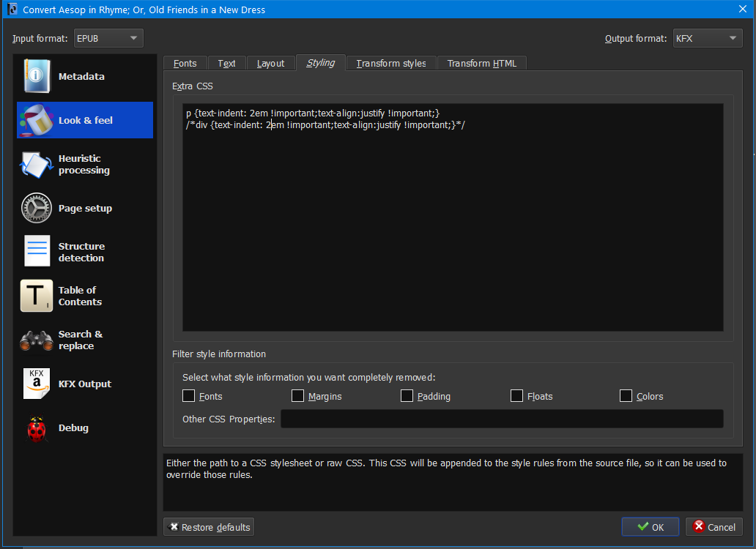Open the Metadata section icon

[x=37, y=77]
